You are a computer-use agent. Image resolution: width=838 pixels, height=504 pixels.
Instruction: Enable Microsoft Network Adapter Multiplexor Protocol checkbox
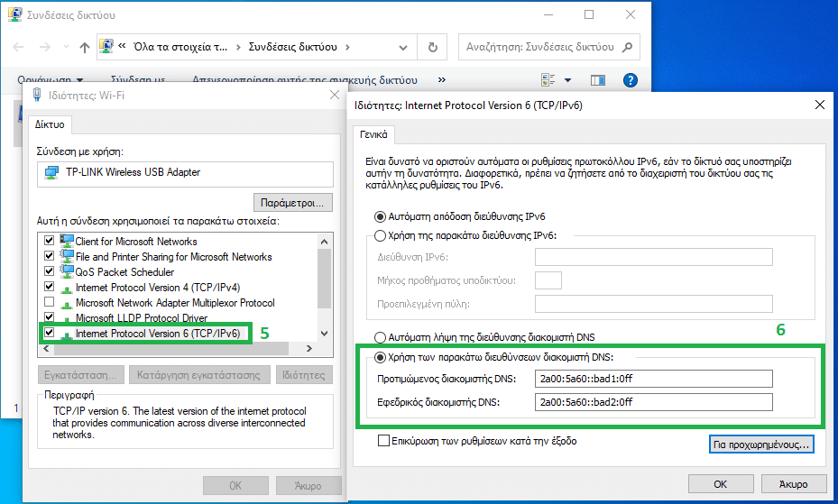point(50,302)
